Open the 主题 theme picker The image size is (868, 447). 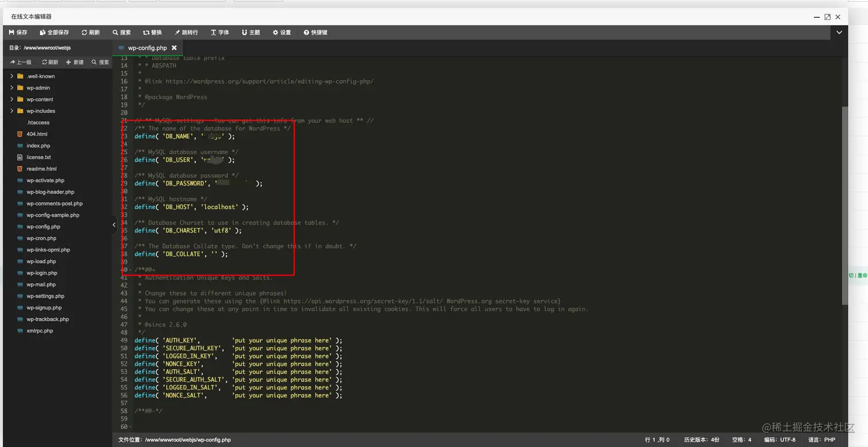[x=251, y=33]
